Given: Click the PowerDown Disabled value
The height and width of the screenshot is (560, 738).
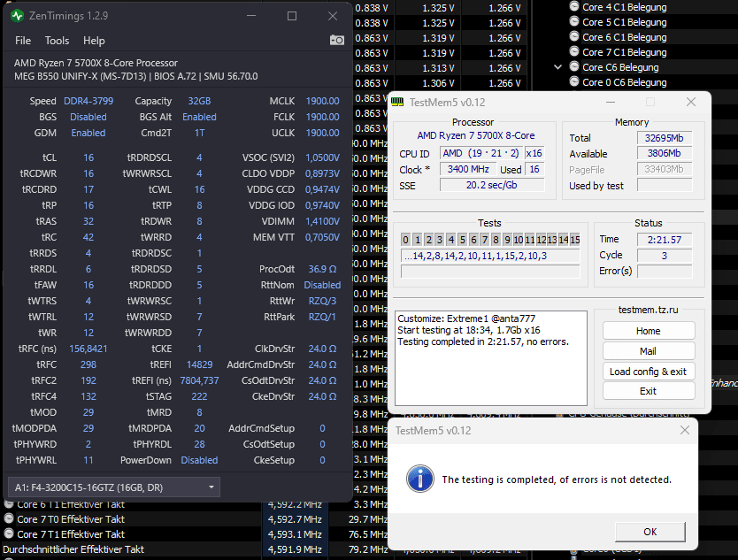Looking at the screenshot, I should tap(200, 460).
